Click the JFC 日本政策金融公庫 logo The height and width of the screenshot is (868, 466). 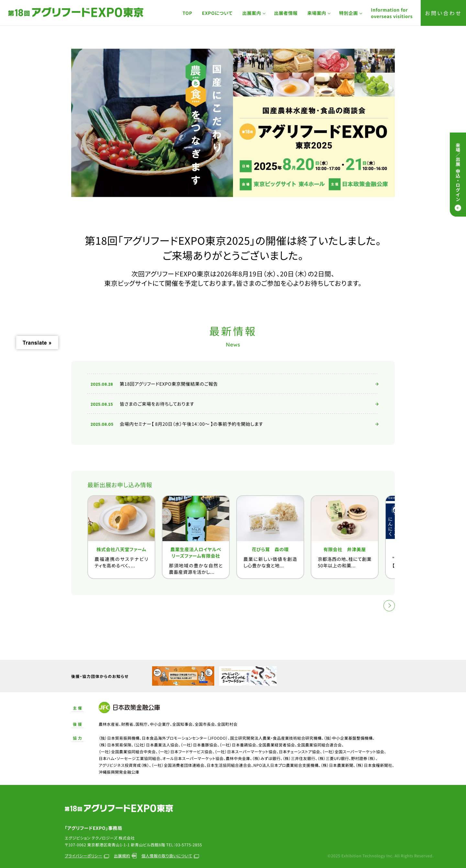(x=129, y=707)
